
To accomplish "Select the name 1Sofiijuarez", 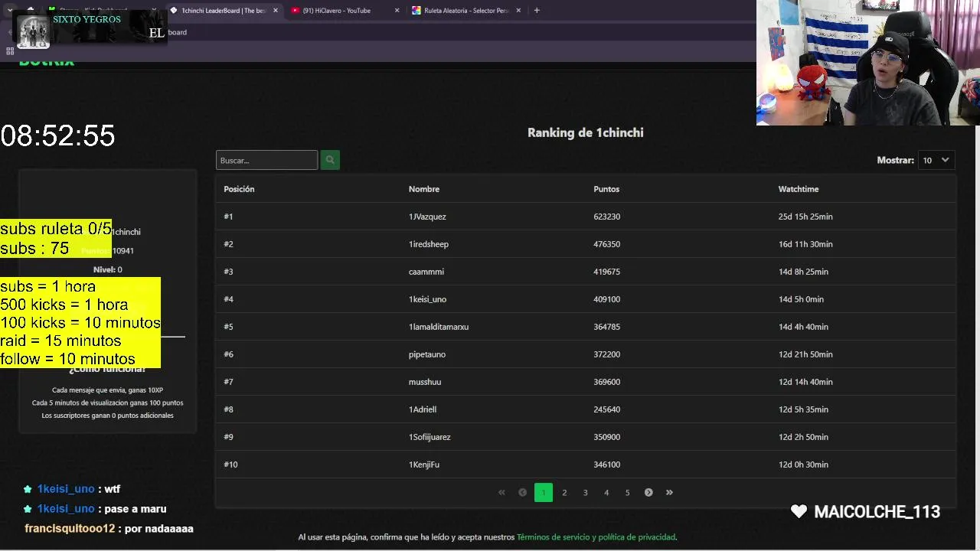I will [430, 437].
